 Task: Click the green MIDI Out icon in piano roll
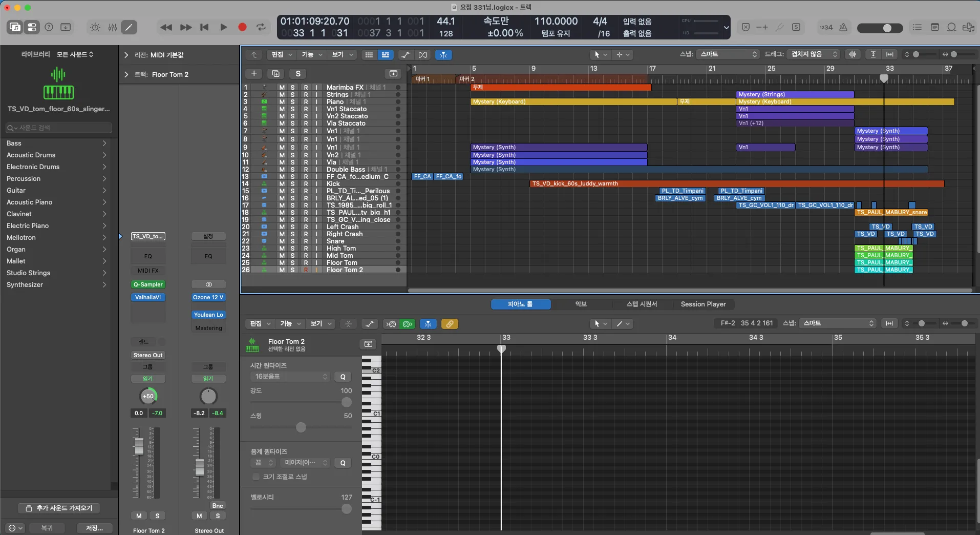[x=408, y=324]
